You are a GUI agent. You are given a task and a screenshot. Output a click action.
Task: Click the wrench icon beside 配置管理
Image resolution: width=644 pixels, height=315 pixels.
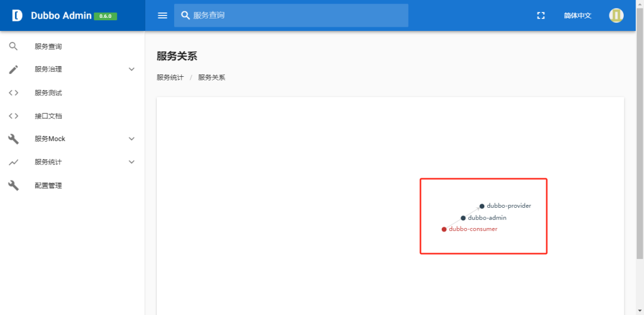[x=14, y=185]
